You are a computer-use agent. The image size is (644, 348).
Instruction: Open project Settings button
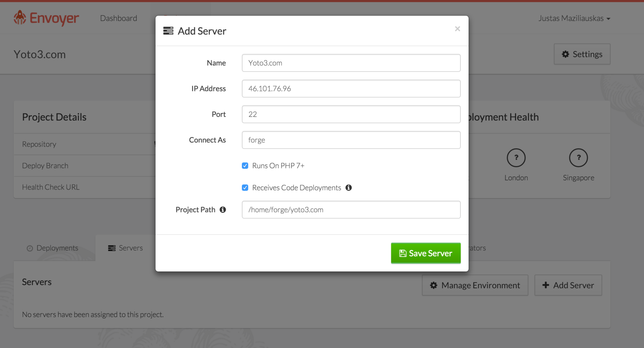tap(582, 54)
